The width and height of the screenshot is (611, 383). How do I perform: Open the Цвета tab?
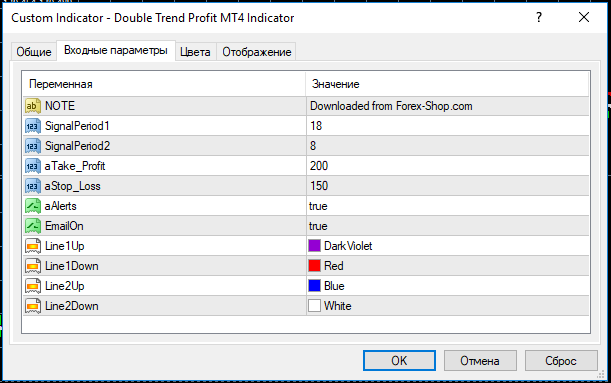click(195, 52)
